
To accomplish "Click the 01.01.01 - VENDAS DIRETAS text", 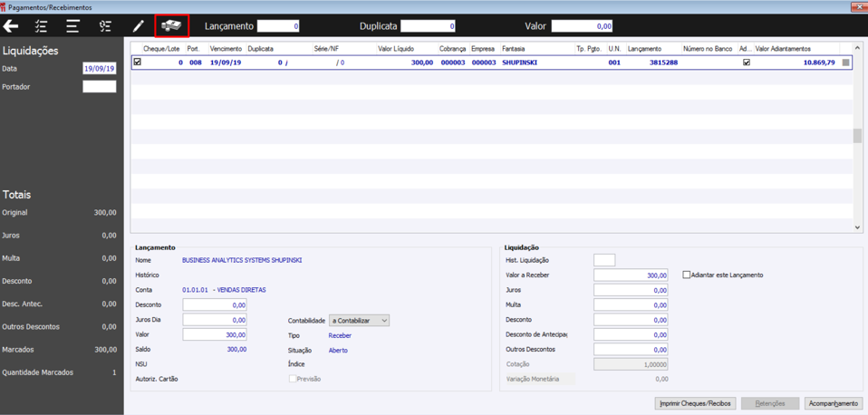I will click(x=224, y=289).
